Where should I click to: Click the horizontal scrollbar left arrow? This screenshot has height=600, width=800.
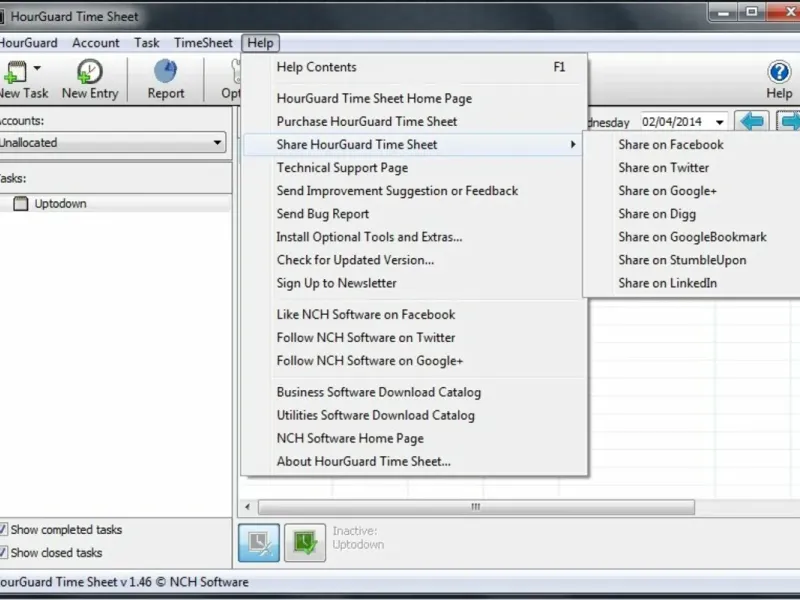coord(247,507)
